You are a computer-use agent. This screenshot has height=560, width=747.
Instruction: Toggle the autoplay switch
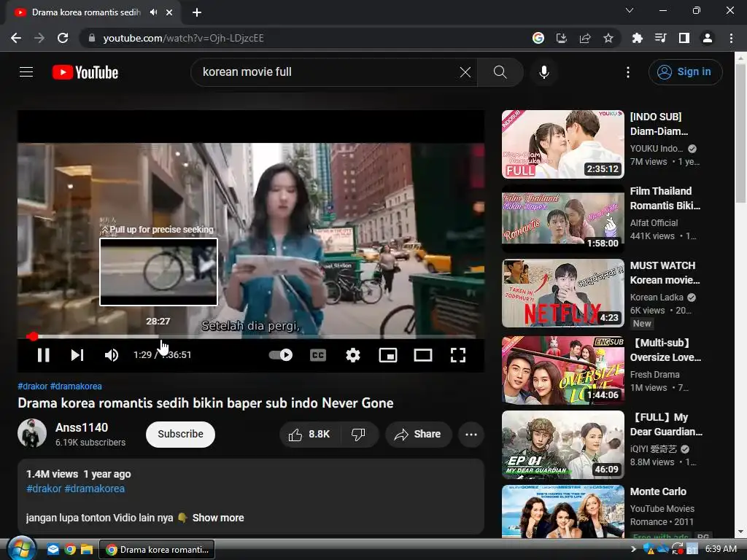tap(281, 355)
